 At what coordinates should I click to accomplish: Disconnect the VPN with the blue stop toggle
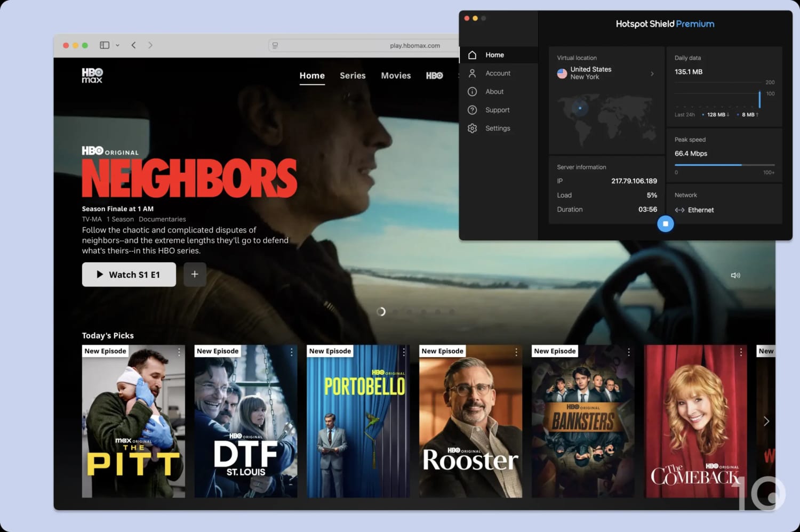pos(666,224)
